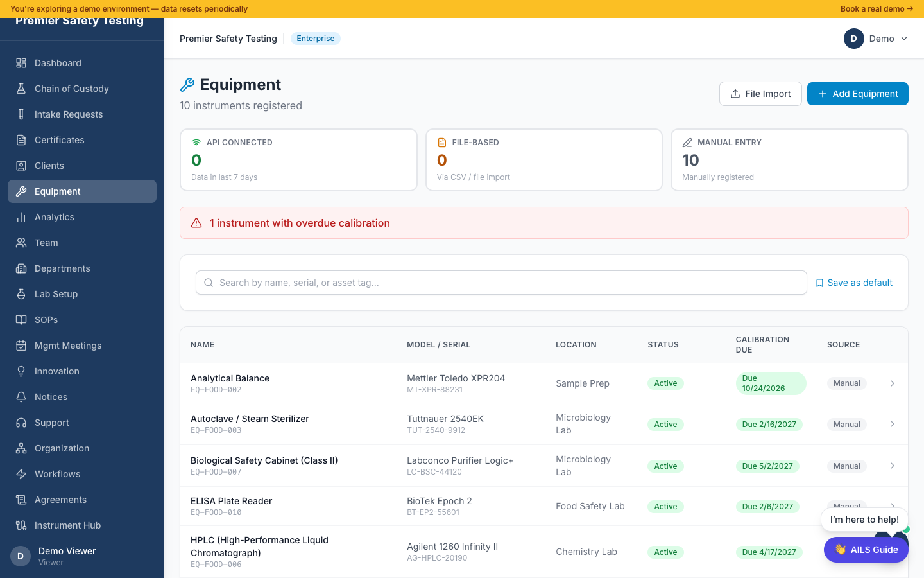This screenshot has width=924, height=578.
Task: Click the Workflows lightning icon
Action: (x=21, y=474)
